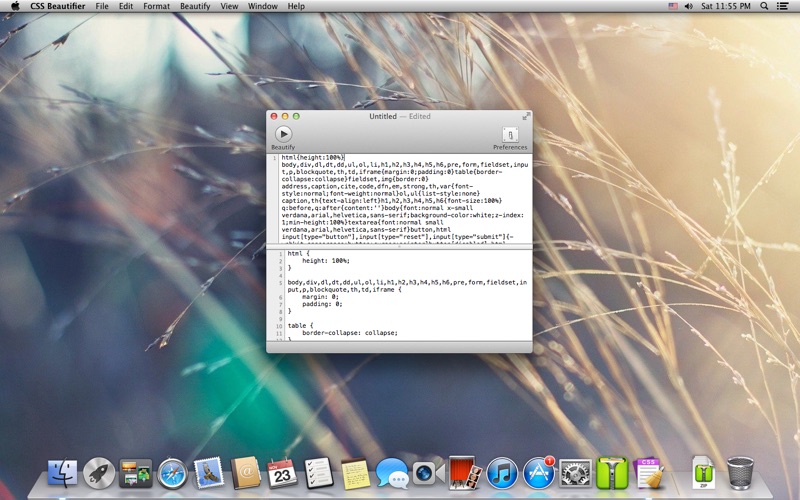The height and width of the screenshot is (500, 800).
Task: Open green zip archiver app in Dock
Action: tap(612, 473)
